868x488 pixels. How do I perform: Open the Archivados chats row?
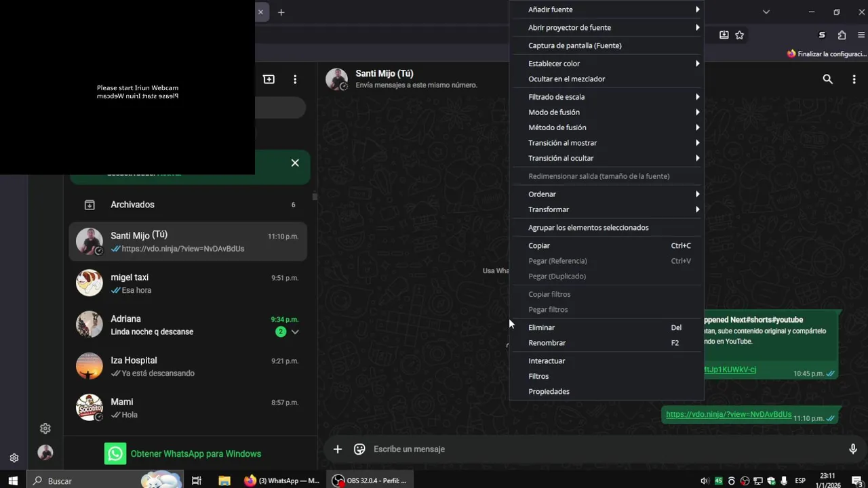pos(189,205)
